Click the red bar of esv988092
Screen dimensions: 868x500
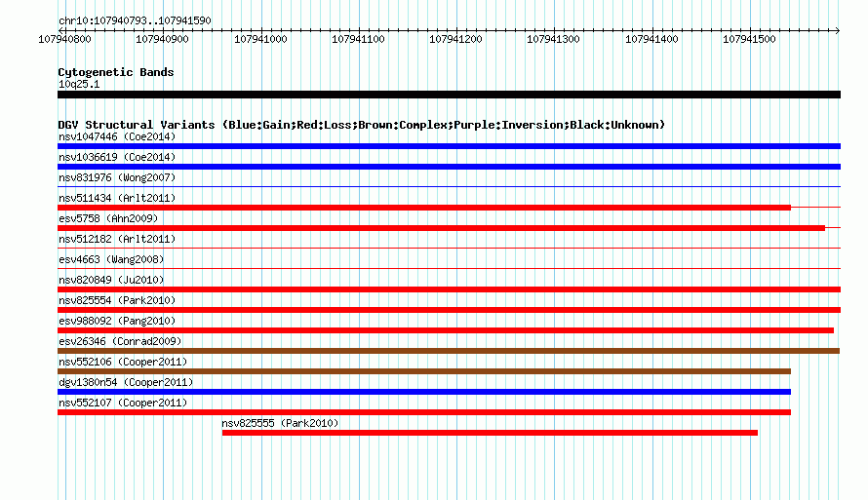pyautogui.click(x=446, y=330)
